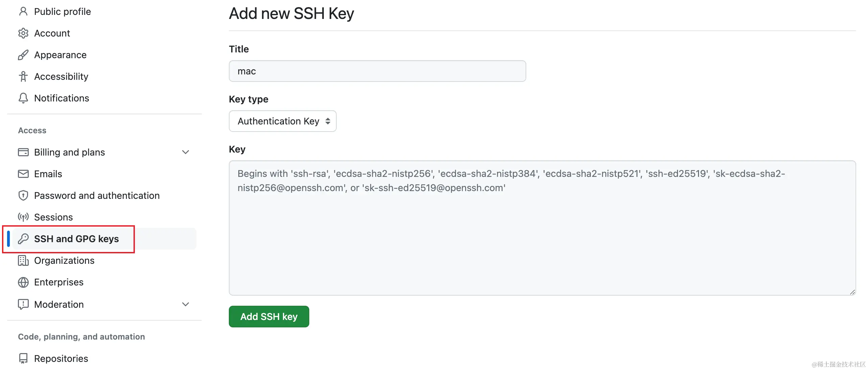Click the globe icon next to Enterprises
Image resolution: width=868 pixels, height=370 pixels.
tap(23, 282)
